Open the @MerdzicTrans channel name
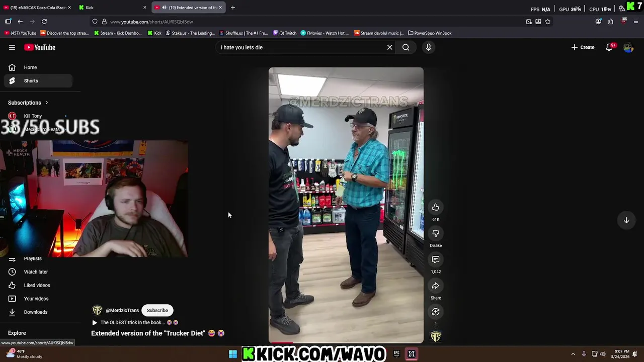Viewport: 644px width, 362px height. (x=122, y=310)
